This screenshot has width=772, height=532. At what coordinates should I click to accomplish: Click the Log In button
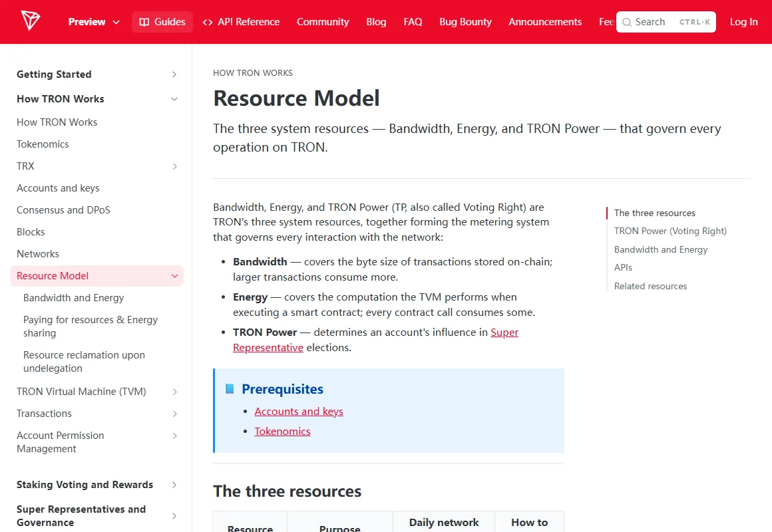coord(743,22)
